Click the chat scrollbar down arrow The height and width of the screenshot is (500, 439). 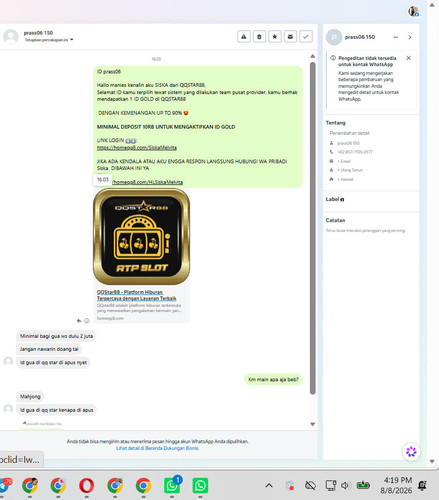tap(312, 424)
